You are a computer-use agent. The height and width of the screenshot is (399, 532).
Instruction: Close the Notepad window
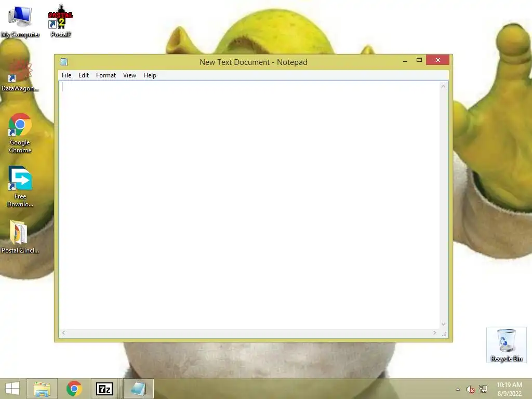pos(437,60)
